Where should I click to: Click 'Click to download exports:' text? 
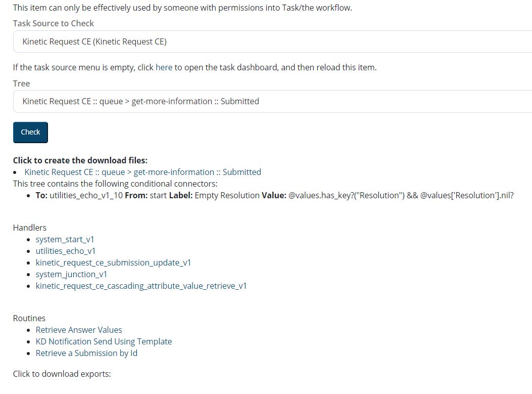[62, 374]
